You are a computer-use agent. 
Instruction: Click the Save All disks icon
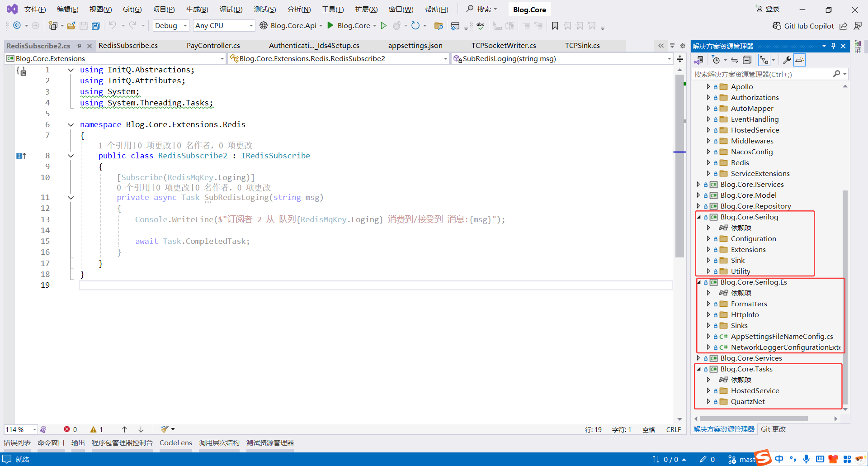click(x=96, y=26)
